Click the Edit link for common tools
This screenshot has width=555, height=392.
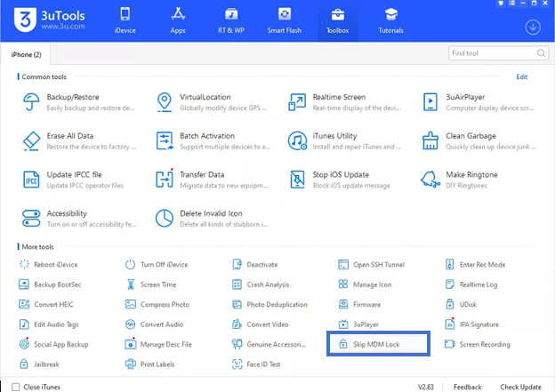522,77
